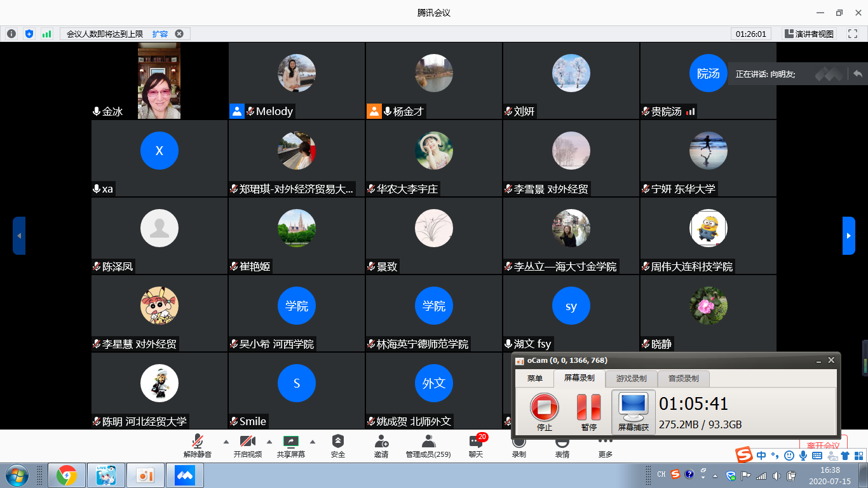The height and width of the screenshot is (488, 868).
Task: Click the meeting info icon in top bar
Action: [x=11, y=34]
